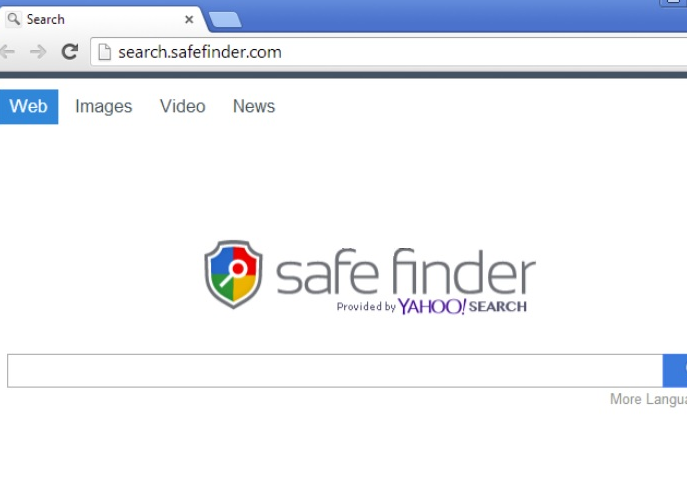Click the Safe Finder shield logo
The image size is (687, 485).
tap(234, 274)
